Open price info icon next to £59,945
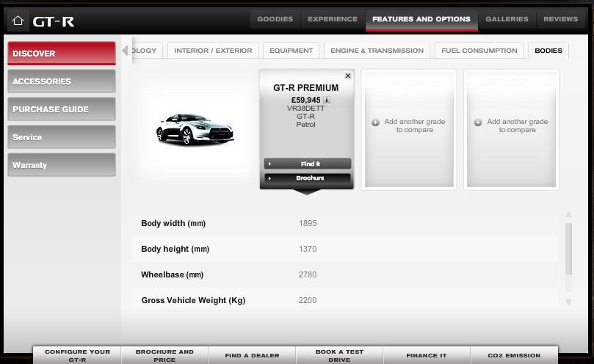The image size is (594, 364). tap(327, 100)
